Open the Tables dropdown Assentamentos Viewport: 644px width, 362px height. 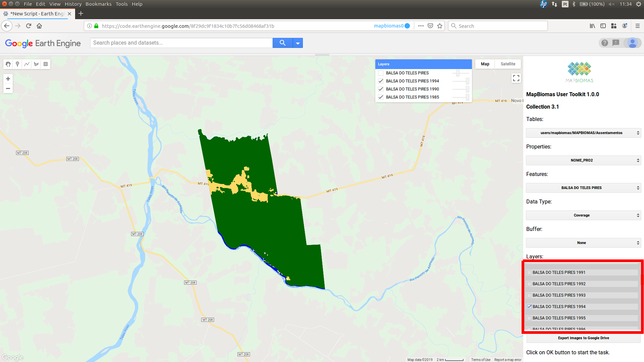click(583, 133)
